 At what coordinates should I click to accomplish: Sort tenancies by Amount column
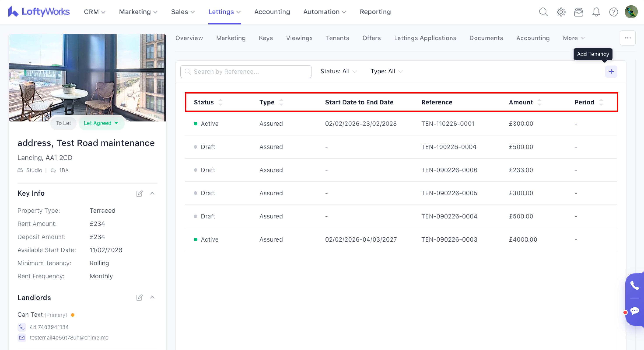(x=539, y=102)
